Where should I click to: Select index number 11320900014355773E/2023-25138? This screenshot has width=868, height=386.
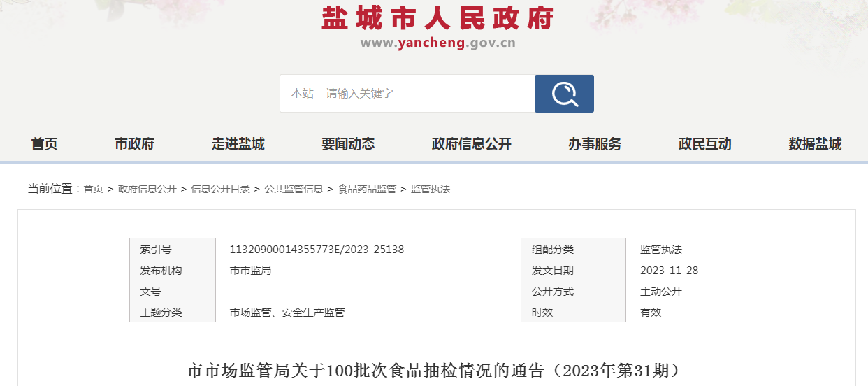pos(317,249)
